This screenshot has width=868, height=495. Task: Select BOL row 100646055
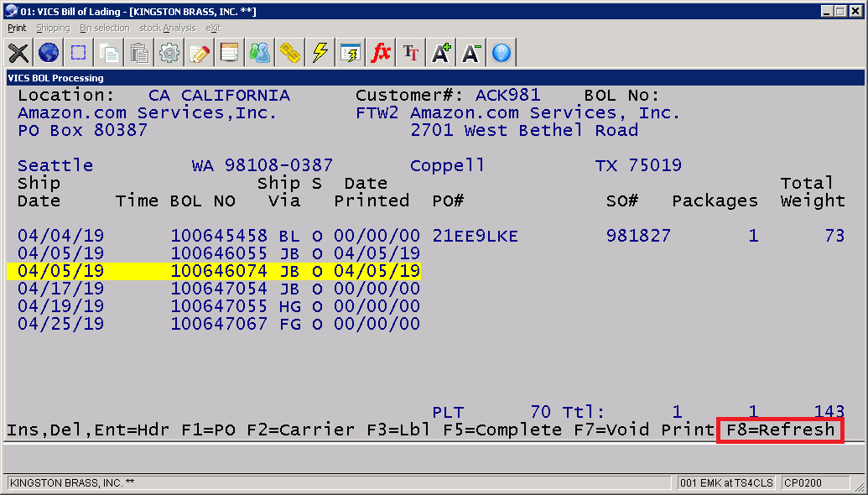pos(219,253)
